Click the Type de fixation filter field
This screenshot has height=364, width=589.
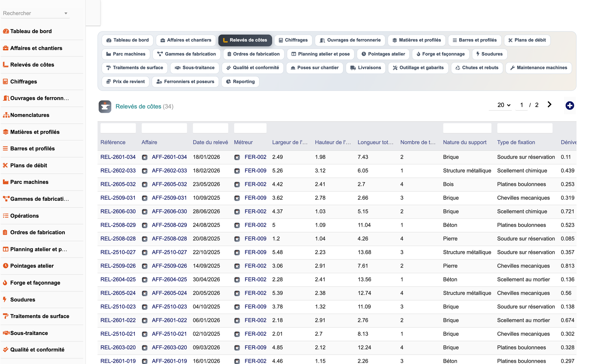pyautogui.click(x=525, y=128)
